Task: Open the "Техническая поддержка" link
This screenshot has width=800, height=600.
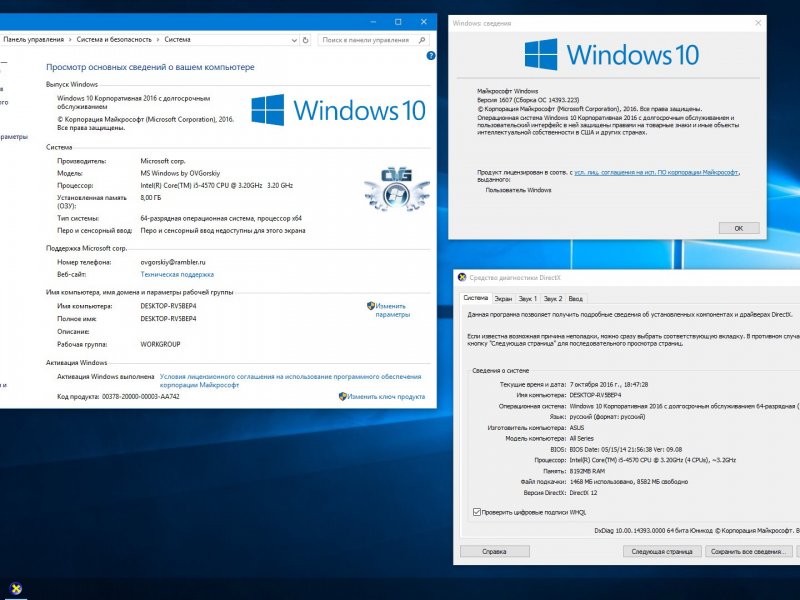Action: [177, 274]
